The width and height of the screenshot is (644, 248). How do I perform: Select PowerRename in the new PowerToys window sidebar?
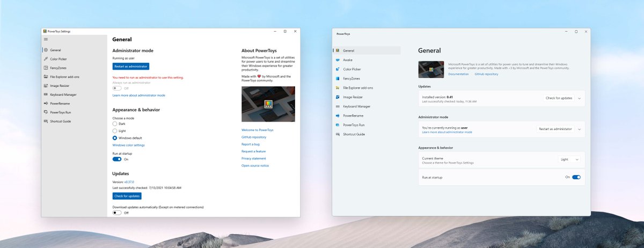(x=367, y=115)
